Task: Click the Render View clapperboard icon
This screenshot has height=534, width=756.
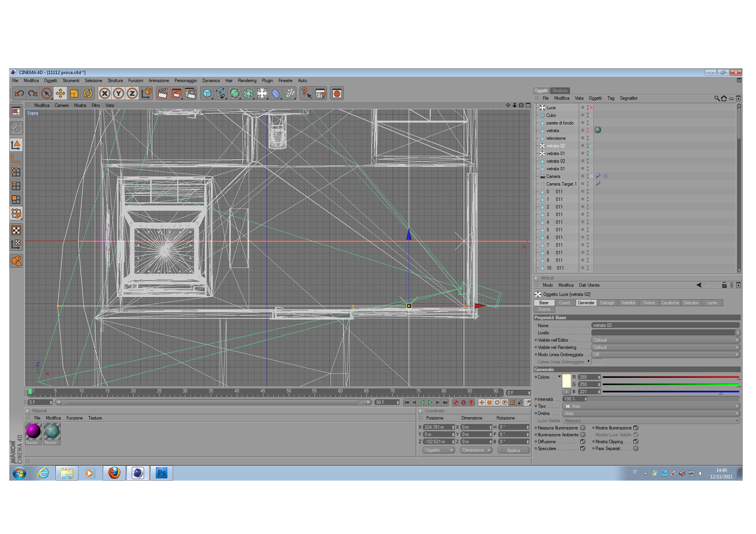Action: pos(163,94)
